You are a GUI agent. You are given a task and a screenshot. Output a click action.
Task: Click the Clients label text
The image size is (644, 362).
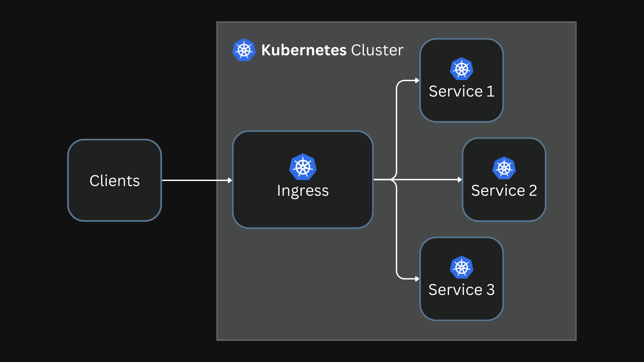114,180
